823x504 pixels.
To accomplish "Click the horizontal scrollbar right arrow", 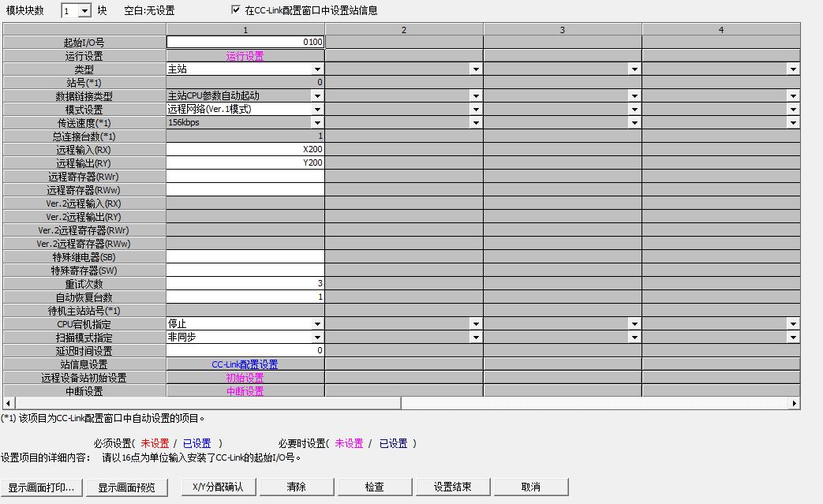I will pos(795,404).
